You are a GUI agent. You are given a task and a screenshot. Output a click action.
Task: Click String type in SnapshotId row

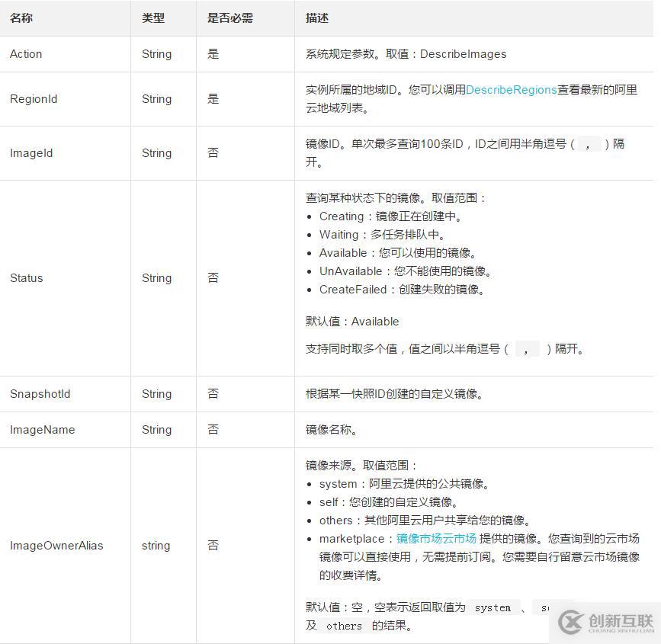click(157, 394)
